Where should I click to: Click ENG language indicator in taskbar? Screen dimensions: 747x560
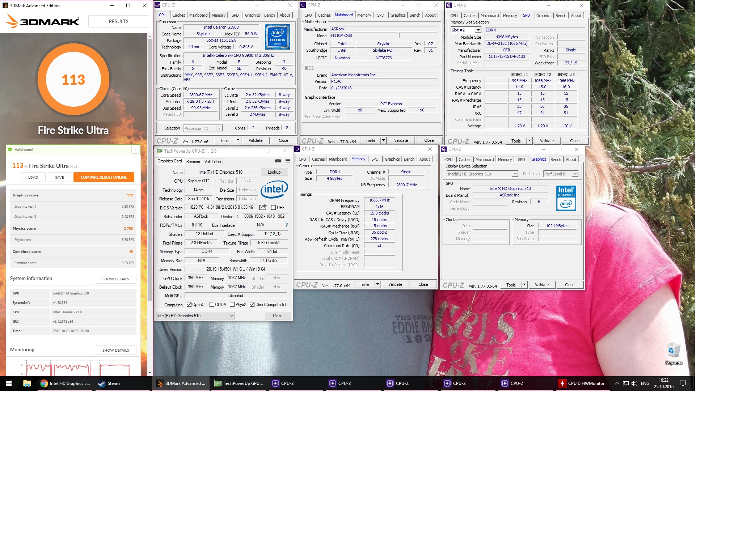(645, 383)
